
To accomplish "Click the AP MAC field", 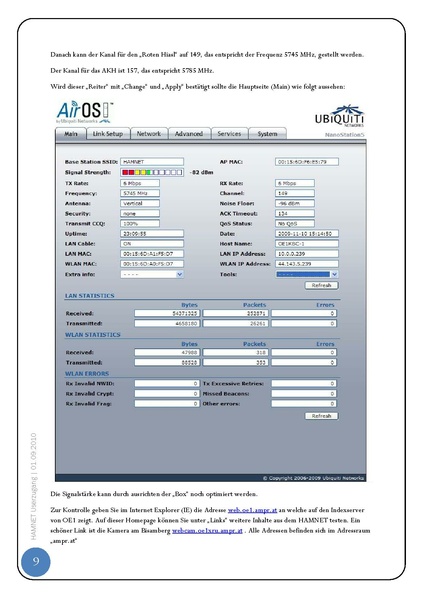I will pyautogui.click(x=307, y=162).
